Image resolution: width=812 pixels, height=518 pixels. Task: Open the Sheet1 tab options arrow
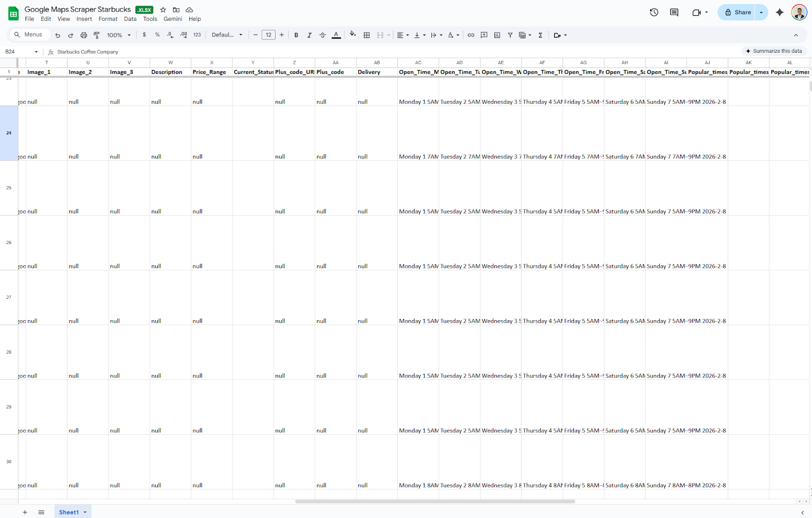tap(85, 512)
